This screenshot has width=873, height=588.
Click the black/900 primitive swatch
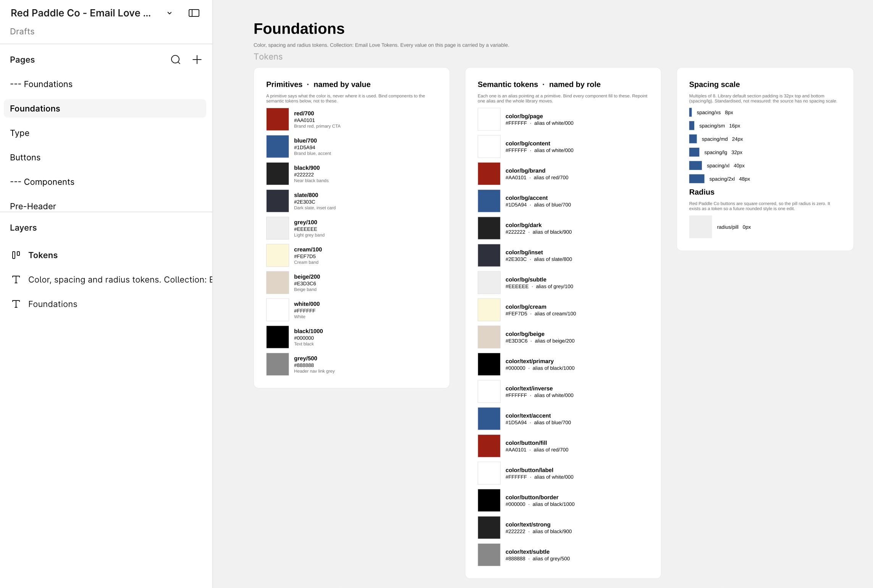tap(278, 174)
